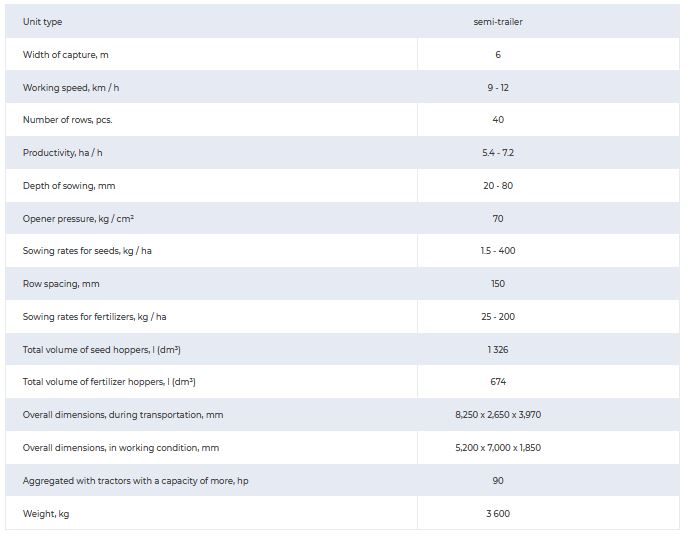Select the row spacing value "150"
687x548 pixels.
pyautogui.click(x=498, y=284)
